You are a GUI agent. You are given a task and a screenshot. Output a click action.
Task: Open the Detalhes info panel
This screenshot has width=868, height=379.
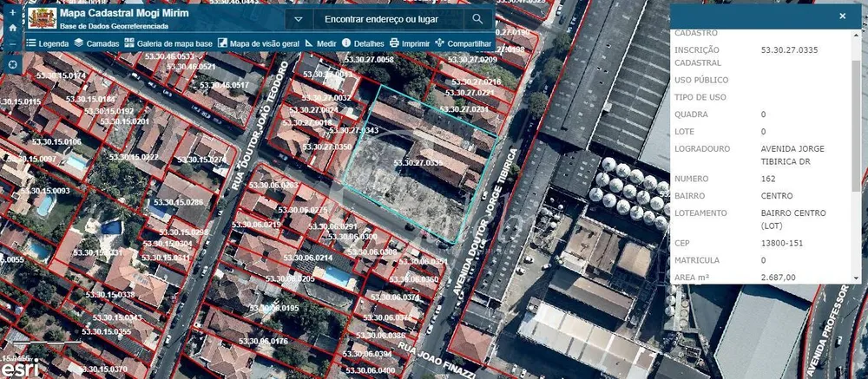[x=363, y=43]
